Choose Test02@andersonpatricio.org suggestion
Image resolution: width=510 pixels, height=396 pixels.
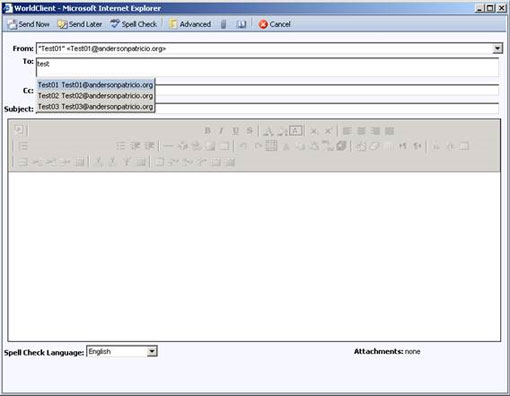pos(95,96)
